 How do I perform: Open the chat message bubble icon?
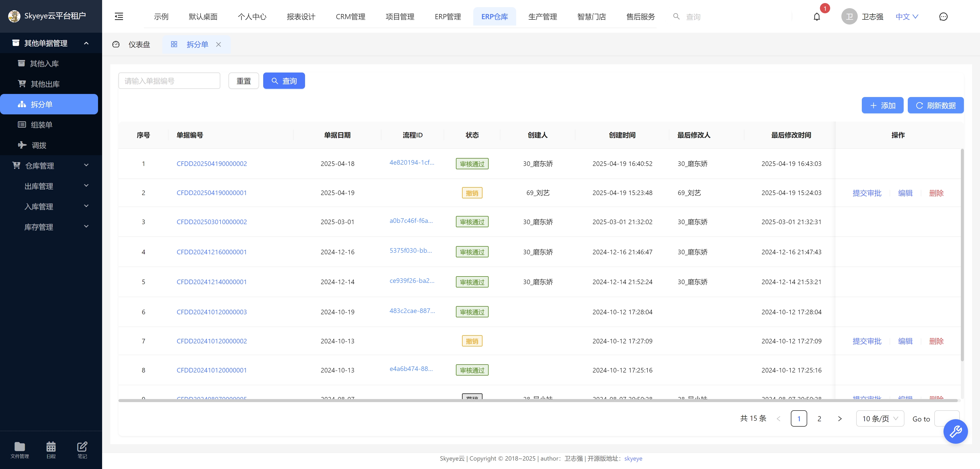coord(943,16)
